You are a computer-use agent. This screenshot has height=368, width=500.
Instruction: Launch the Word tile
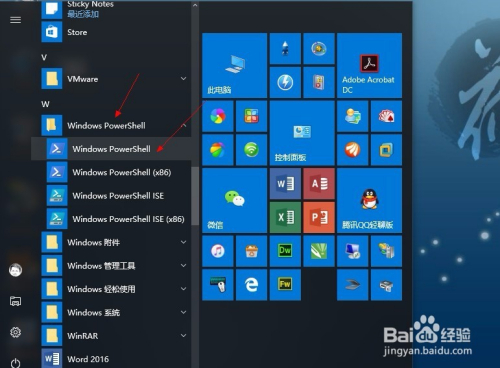click(285, 184)
